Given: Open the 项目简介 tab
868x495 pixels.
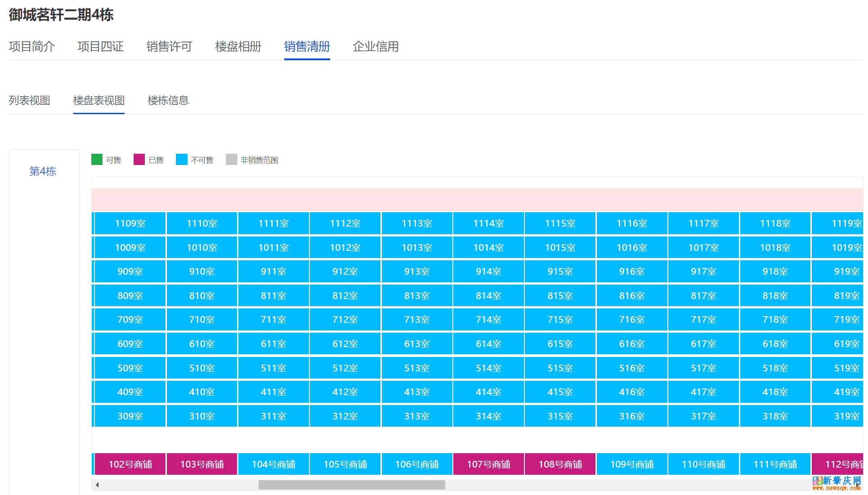Looking at the screenshot, I should click(x=31, y=46).
